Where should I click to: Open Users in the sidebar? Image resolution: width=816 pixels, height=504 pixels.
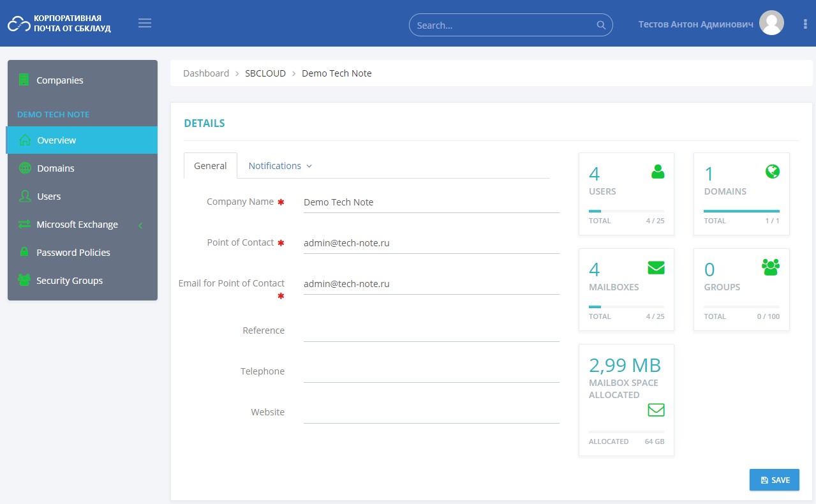82,196
